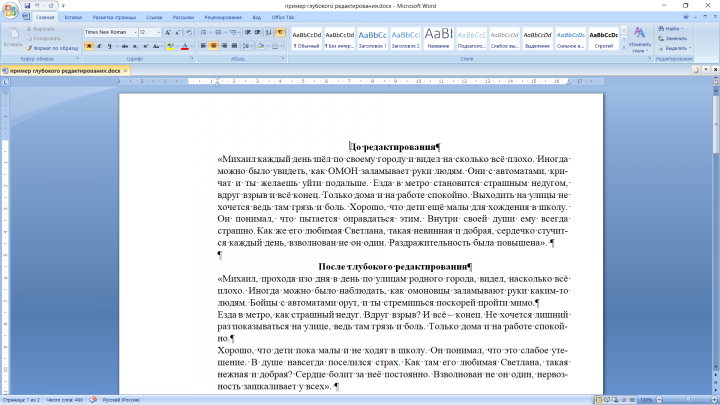Open the Office Tab ribbon tab
720x405 pixels.
[x=283, y=17]
